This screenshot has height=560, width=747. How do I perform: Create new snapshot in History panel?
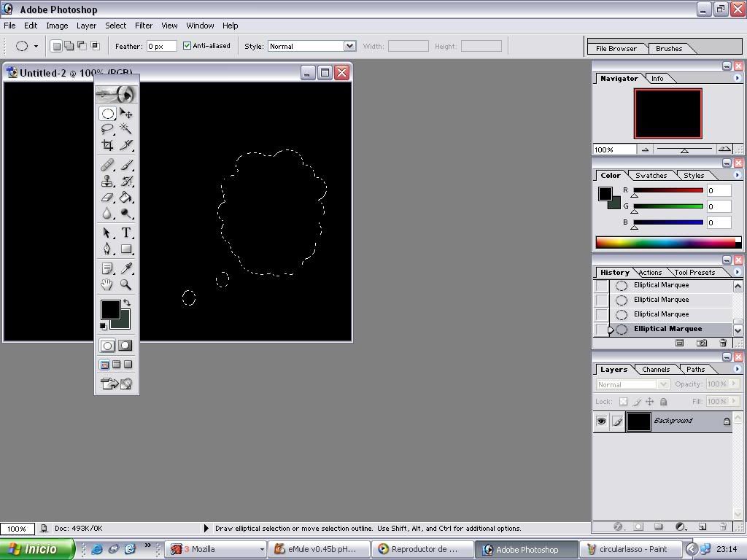pos(701,343)
